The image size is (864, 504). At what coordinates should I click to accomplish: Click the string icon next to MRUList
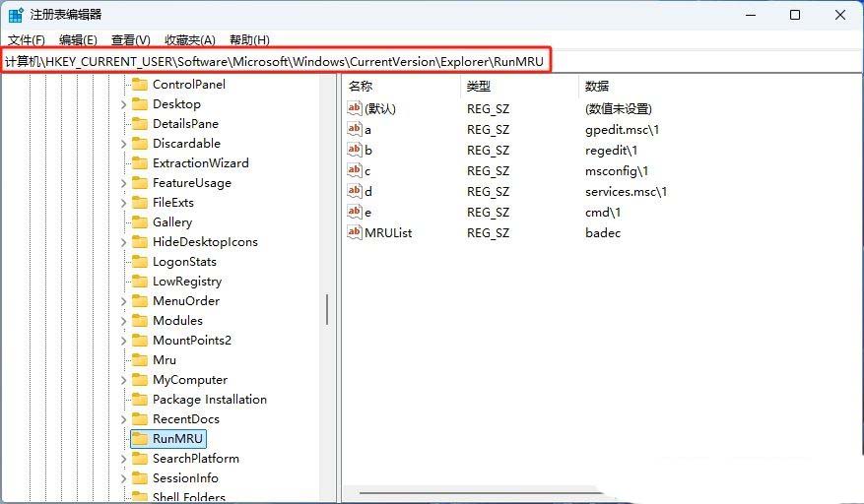pyautogui.click(x=356, y=232)
